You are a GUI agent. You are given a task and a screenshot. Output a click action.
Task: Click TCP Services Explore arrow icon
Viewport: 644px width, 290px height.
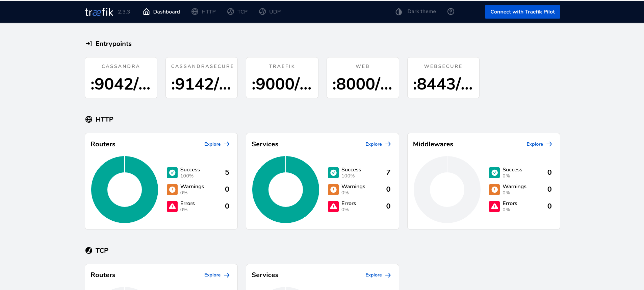(388, 275)
